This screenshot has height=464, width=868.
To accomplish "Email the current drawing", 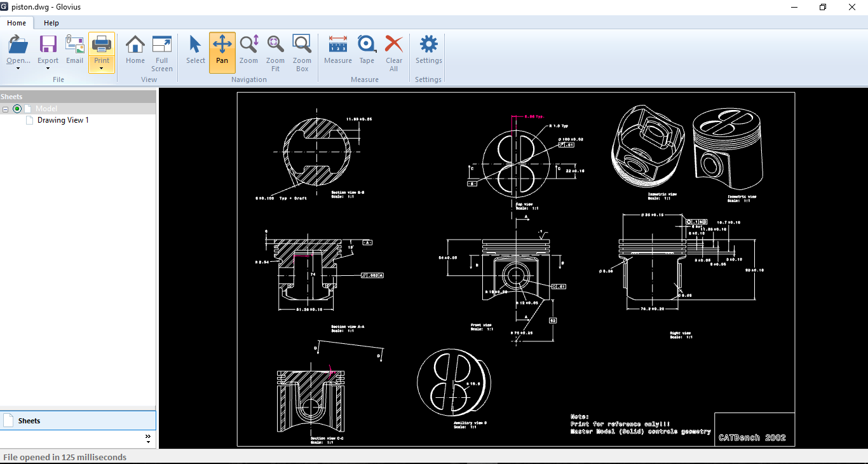I will click(x=74, y=51).
